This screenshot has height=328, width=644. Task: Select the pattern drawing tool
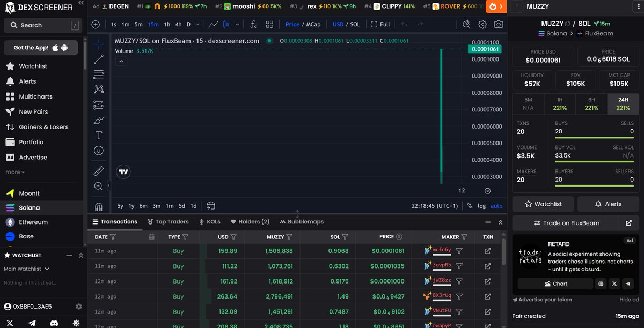tap(99, 90)
